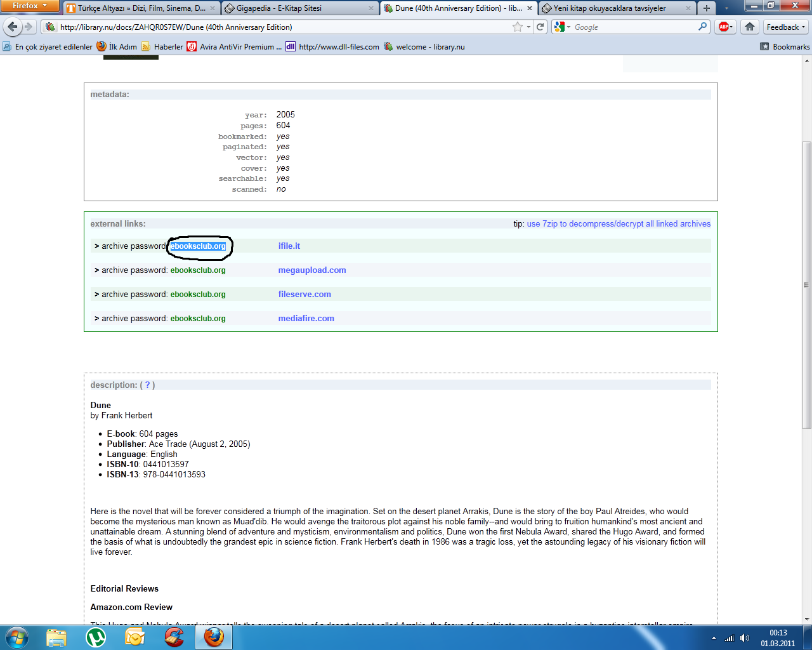Switch to the Türkçe Altyazı tab
Viewport: 812px width, 650px height.
(141, 8)
